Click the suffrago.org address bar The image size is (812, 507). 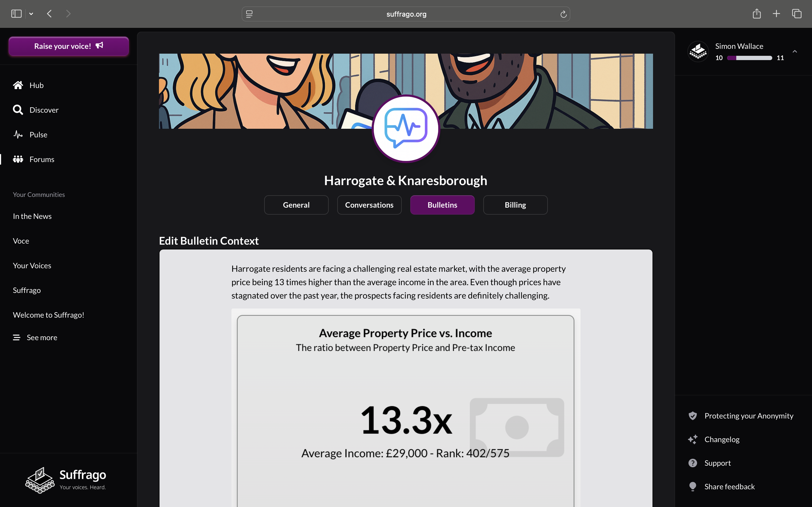(406, 14)
